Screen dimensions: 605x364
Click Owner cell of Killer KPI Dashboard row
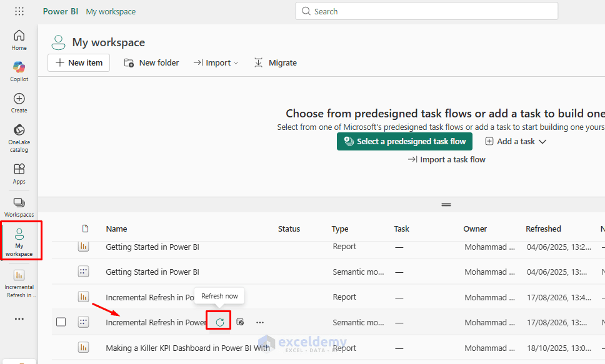pyautogui.click(x=489, y=348)
